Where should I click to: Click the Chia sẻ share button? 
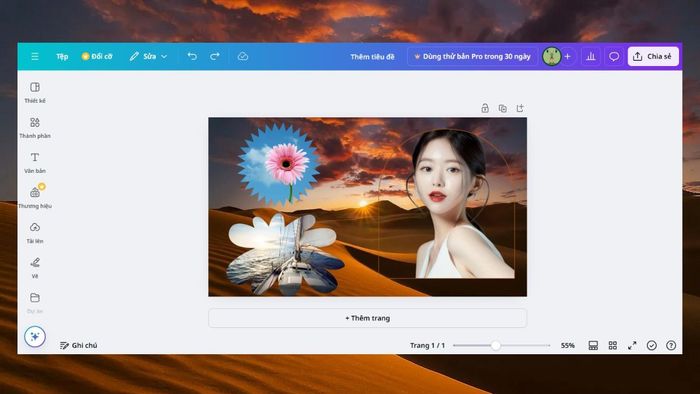tap(653, 56)
